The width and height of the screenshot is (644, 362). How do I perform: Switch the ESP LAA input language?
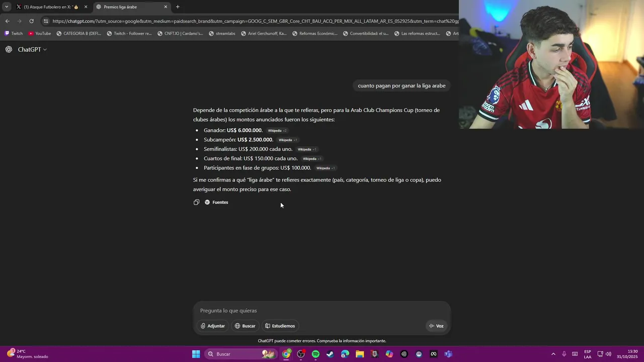point(588,354)
